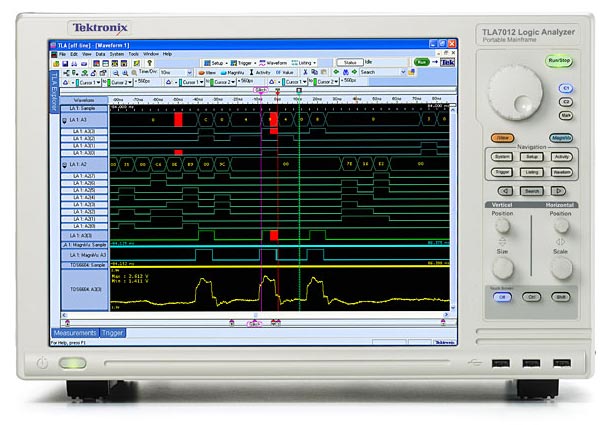Open the File menu
Image resolution: width=610 pixels, height=425 pixels.
62,54
